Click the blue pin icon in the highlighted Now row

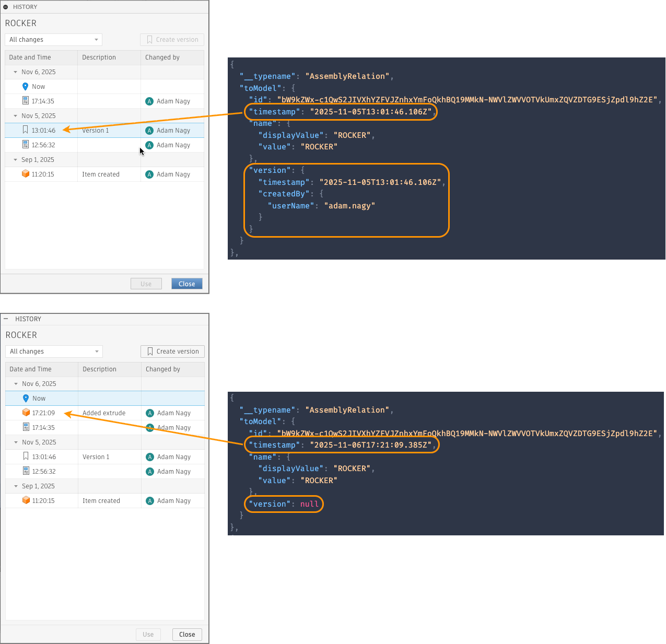pyautogui.click(x=26, y=398)
